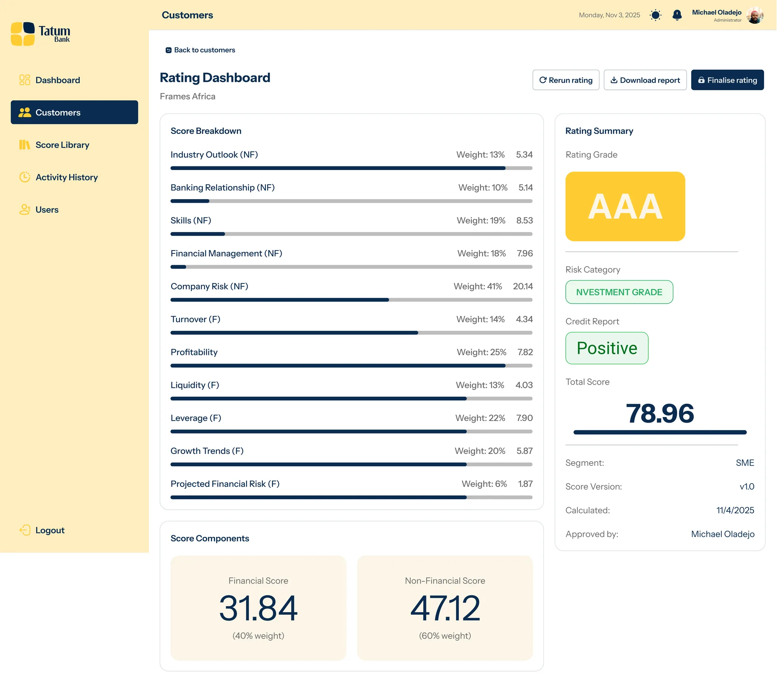Viewport: 777px width, 700px height.
Task: Click the Users icon in sidebar
Action: [x=25, y=209]
